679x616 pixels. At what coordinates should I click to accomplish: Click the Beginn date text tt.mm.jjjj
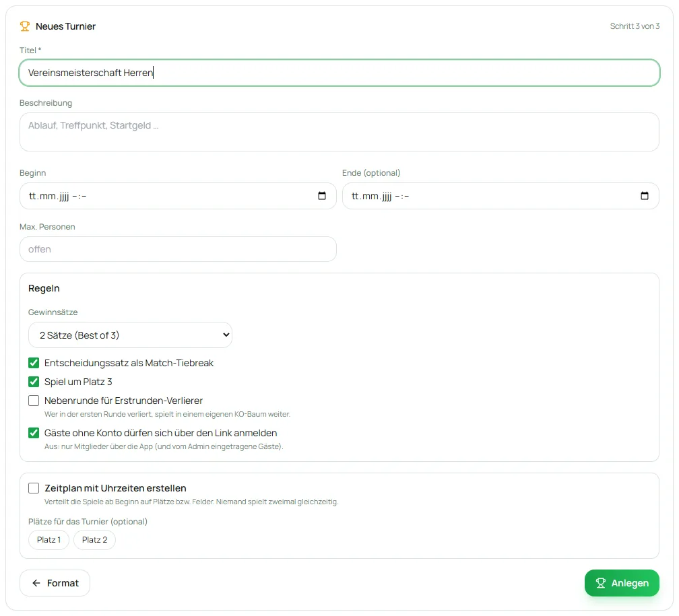tap(49, 196)
